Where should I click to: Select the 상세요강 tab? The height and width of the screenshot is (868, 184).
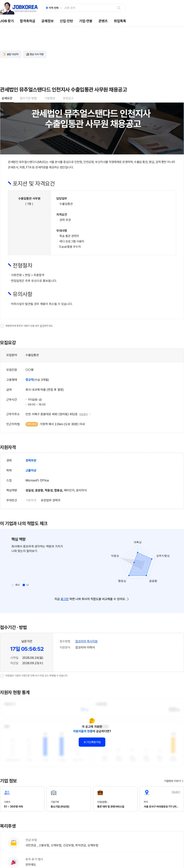[7, 98]
